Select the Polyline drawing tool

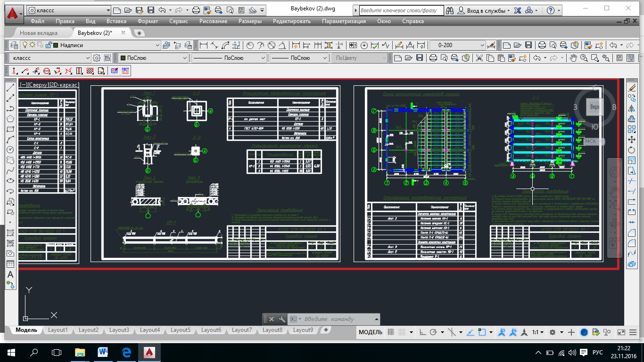tap(10, 109)
